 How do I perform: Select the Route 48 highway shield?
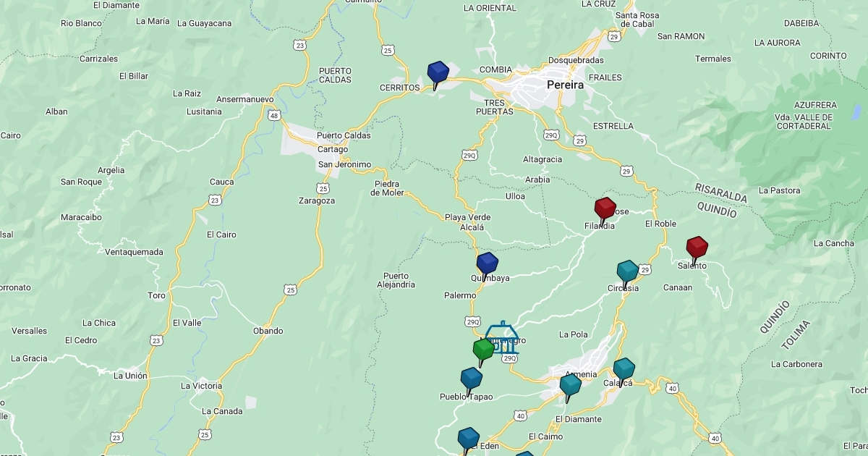[273, 115]
